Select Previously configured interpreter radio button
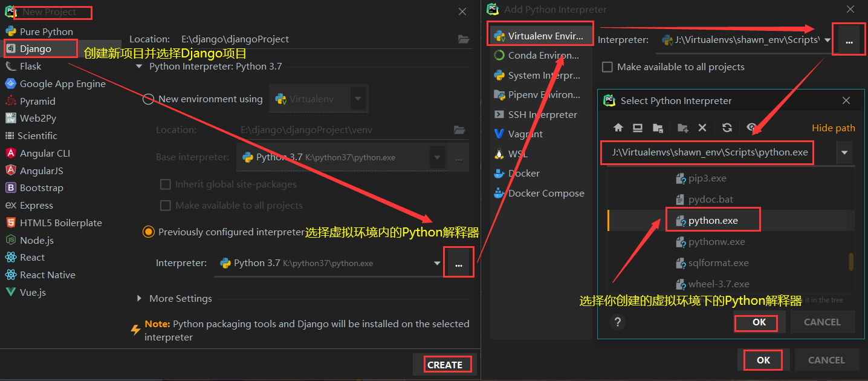The image size is (868, 381). click(x=148, y=232)
